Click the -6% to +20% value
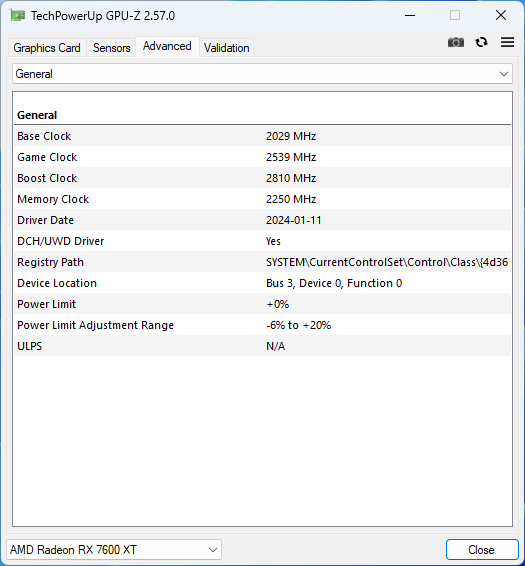The width and height of the screenshot is (525, 566). pos(299,325)
